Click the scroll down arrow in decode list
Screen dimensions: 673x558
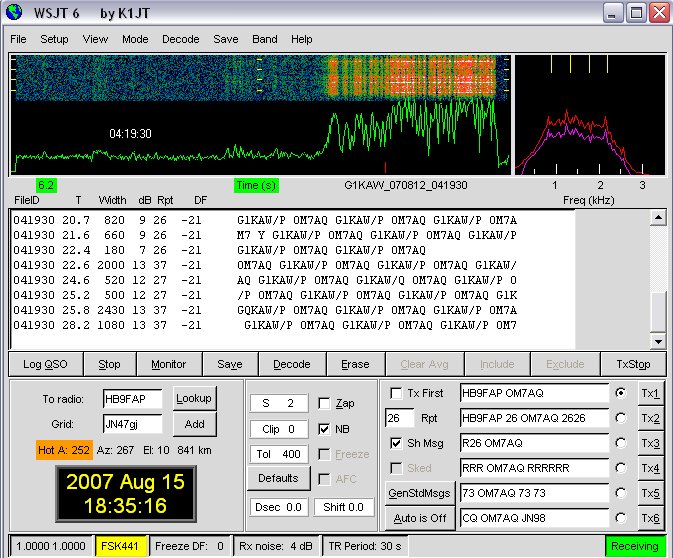coord(657,340)
